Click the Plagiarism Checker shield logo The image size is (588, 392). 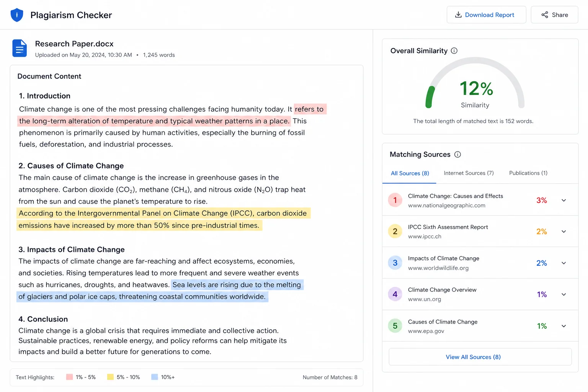point(17,15)
